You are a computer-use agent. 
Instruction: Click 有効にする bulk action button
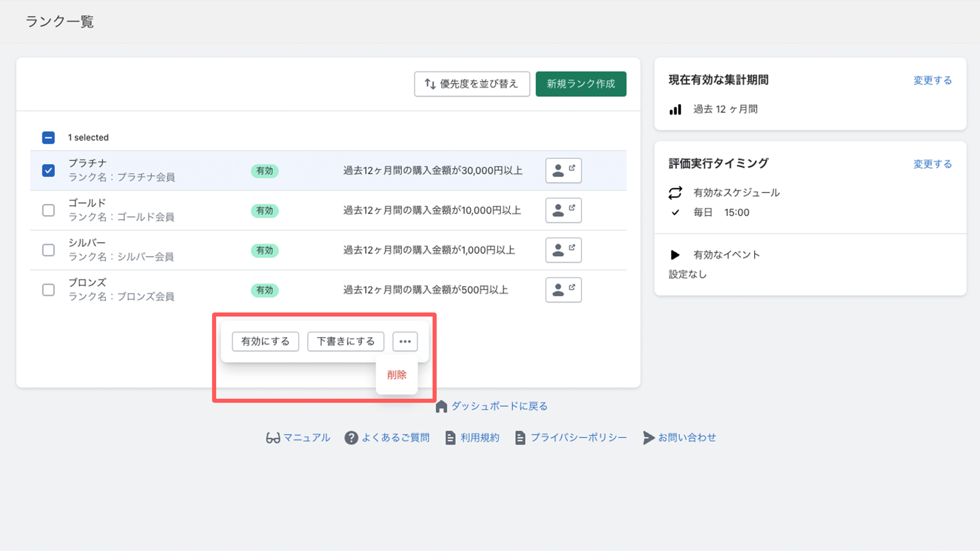pos(265,341)
